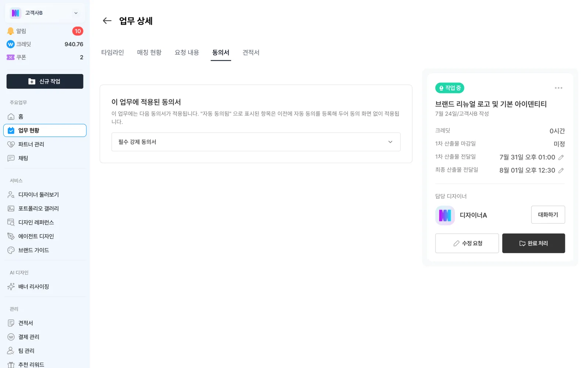Screen dimensions: 588x368
Task: Click the 브랜드 가이드 palette icon
Action: [11, 250]
